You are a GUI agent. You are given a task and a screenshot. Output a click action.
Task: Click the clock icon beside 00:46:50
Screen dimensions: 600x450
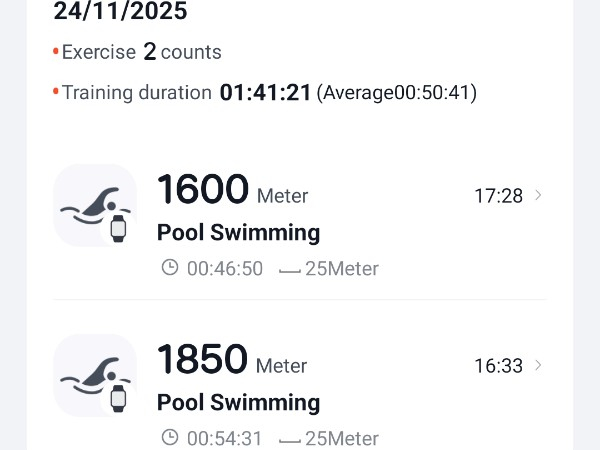170,268
